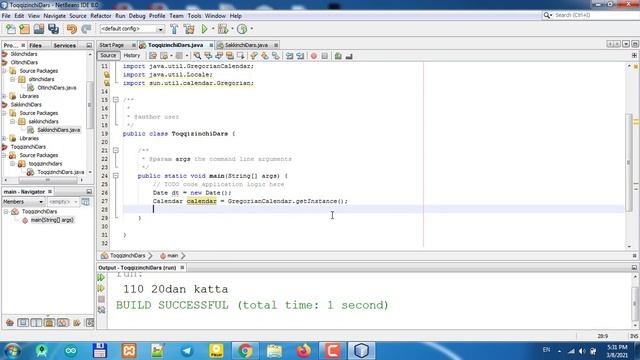Switch to the Services tab
The image size is (640, 360).
coord(65,45)
